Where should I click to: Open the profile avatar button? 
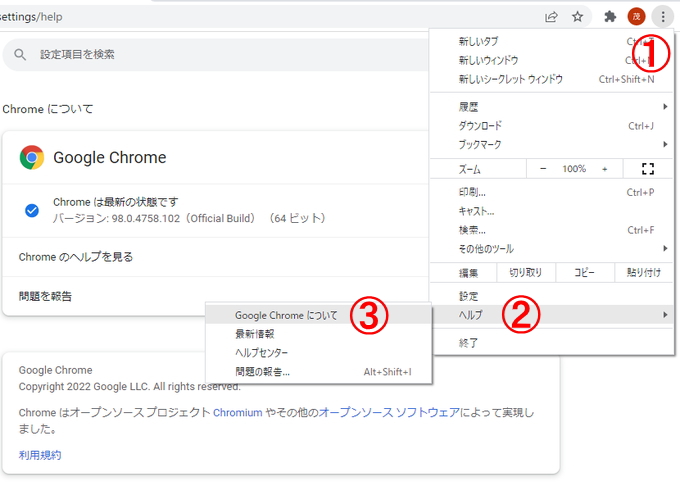636,17
